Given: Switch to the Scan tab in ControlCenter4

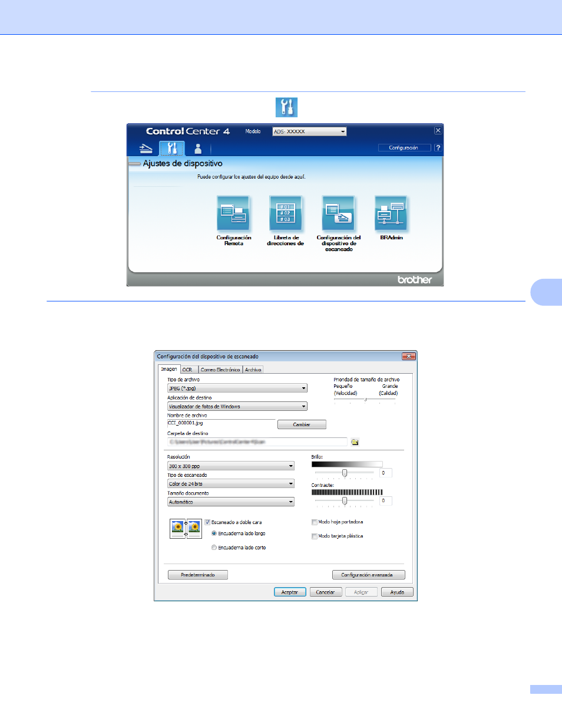Looking at the screenshot, I should coord(146,149).
